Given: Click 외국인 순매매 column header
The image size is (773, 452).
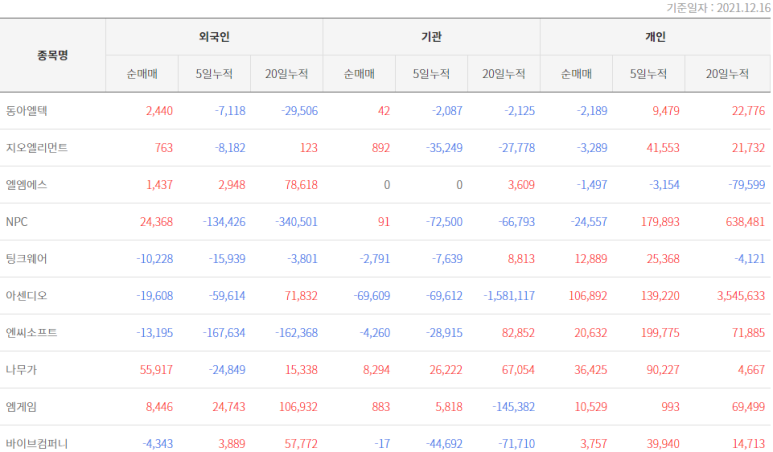Looking at the screenshot, I should 142,74.
